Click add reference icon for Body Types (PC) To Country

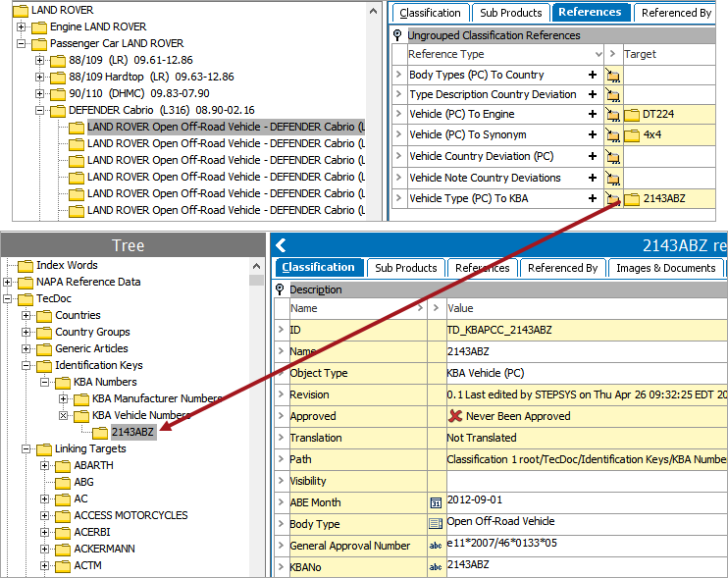pyautogui.click(x=613, y=76)
